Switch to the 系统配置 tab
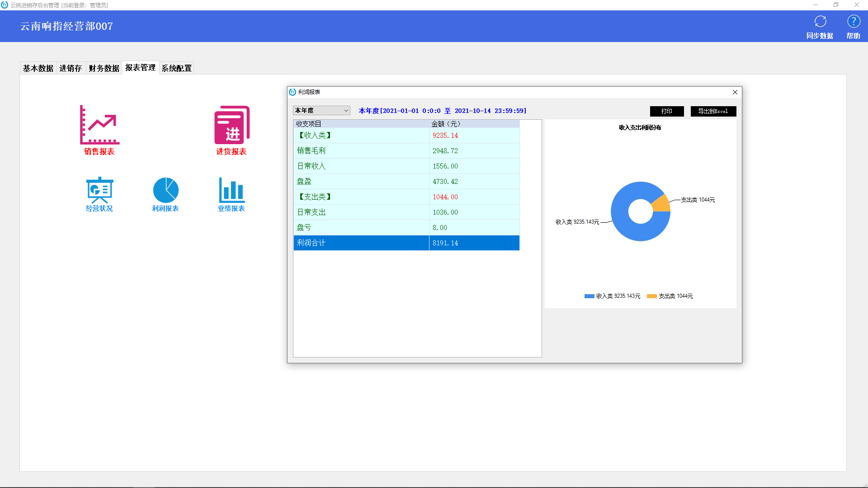 point(176,67)
